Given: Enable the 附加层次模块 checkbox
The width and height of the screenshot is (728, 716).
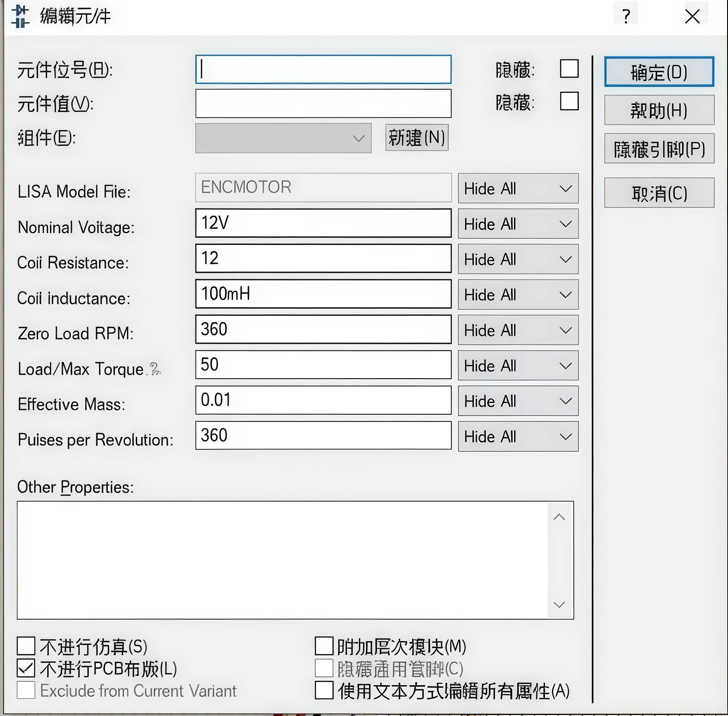Looking at the screenshot, I should (x=324, y=646).
